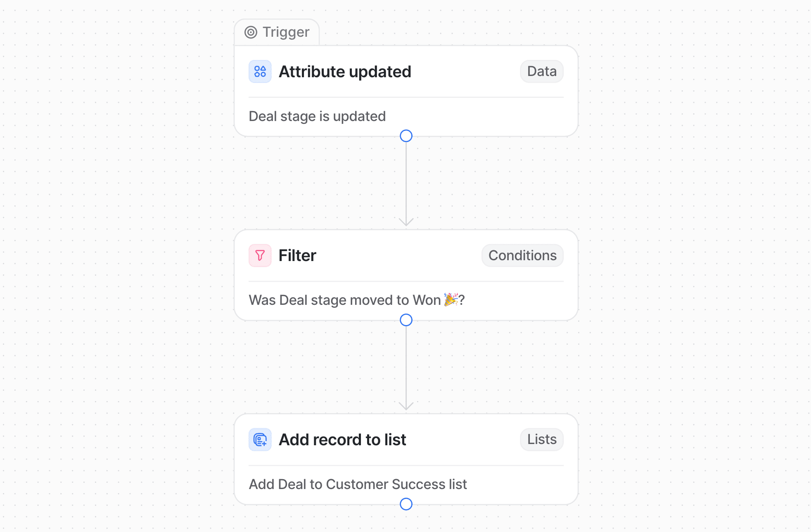Select the Attribute updated block title
811x532 pixels.
pyautogui.click(x=345, y=72)
